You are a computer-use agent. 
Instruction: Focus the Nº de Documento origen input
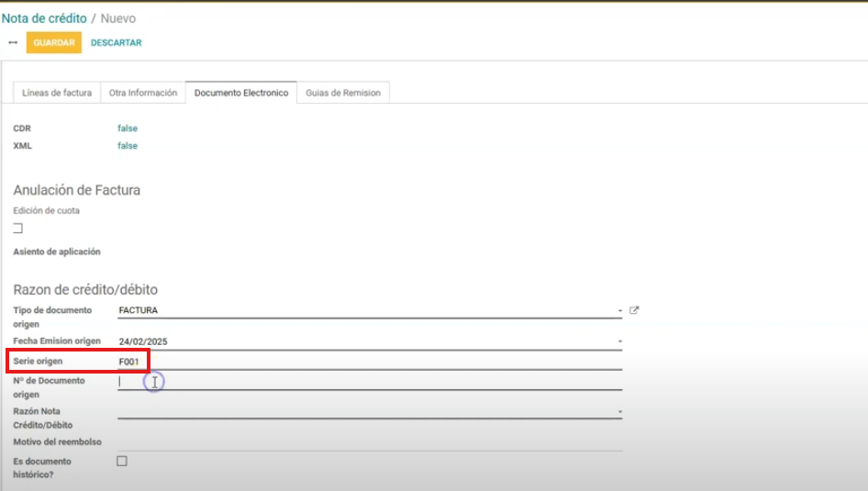tap(367, 381)
